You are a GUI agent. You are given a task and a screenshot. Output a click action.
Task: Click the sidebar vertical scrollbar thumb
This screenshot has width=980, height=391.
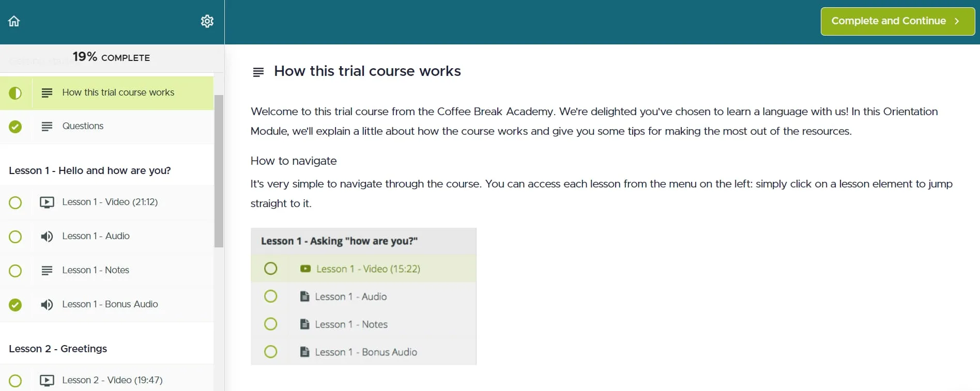[x=219, y=170]
